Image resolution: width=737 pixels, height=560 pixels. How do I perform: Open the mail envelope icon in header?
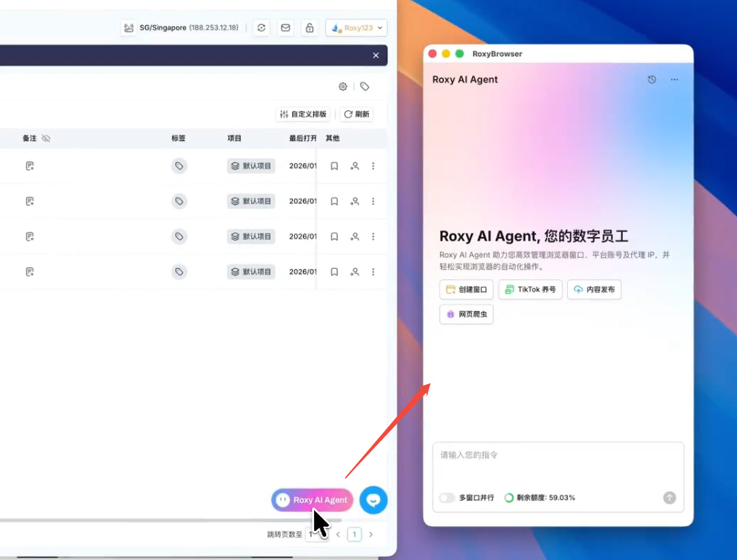pyautogui.click(x=285, y=28)
